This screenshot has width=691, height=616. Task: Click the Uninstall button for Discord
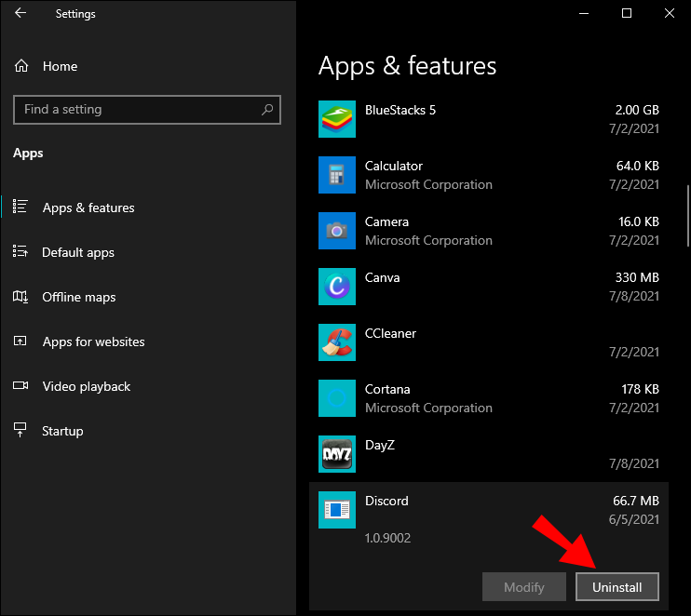click(616, 587)
